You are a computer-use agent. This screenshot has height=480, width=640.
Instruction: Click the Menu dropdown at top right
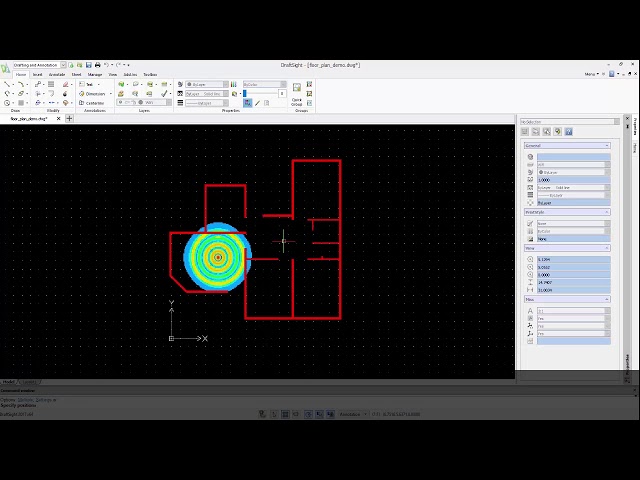click(x=591, y=74)
